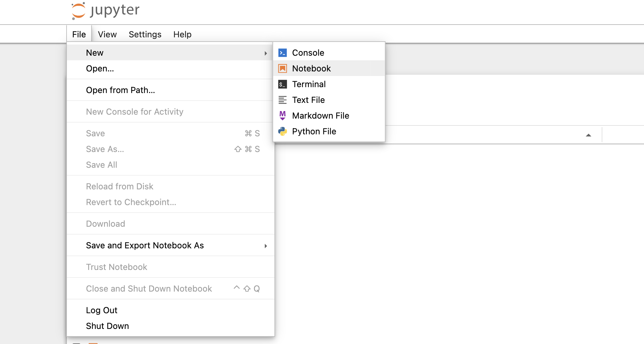Click the Jupyter logo
Screen dimensions: 644x344
(x=106, y=10)
